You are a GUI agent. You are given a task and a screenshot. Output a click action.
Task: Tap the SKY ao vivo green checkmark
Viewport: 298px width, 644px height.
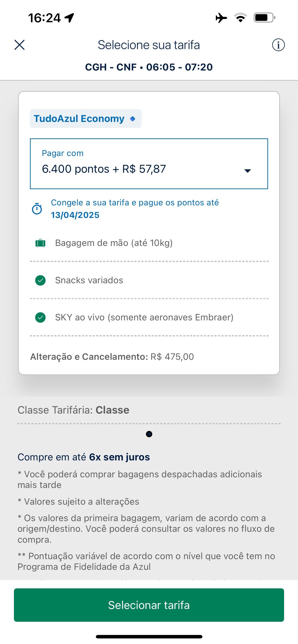40,318
